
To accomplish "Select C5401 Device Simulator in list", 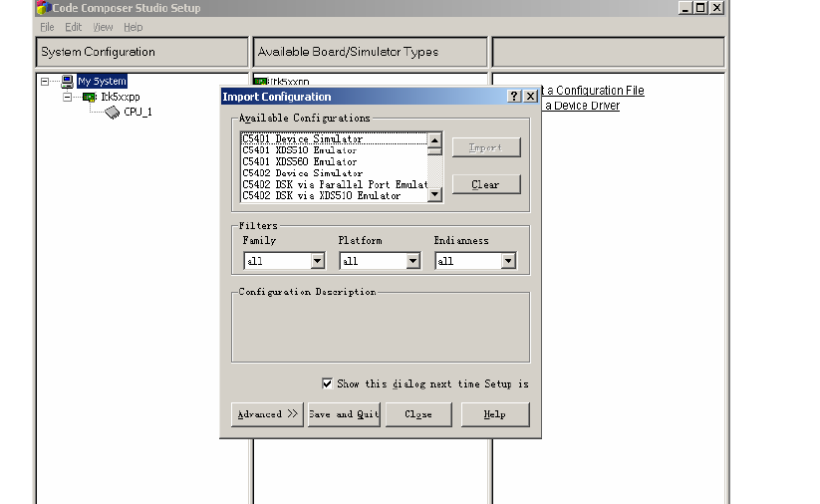I will coord(334,139).
